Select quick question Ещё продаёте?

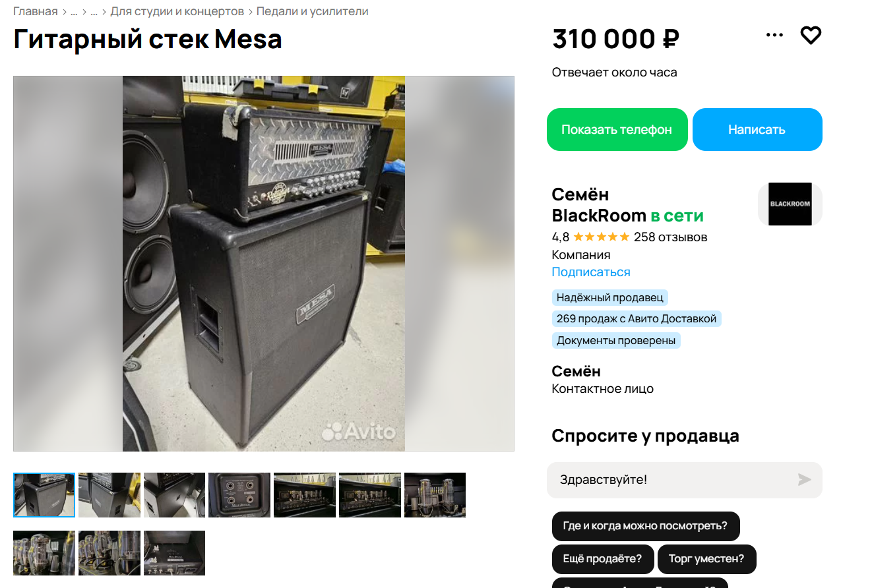coord(602,559)
